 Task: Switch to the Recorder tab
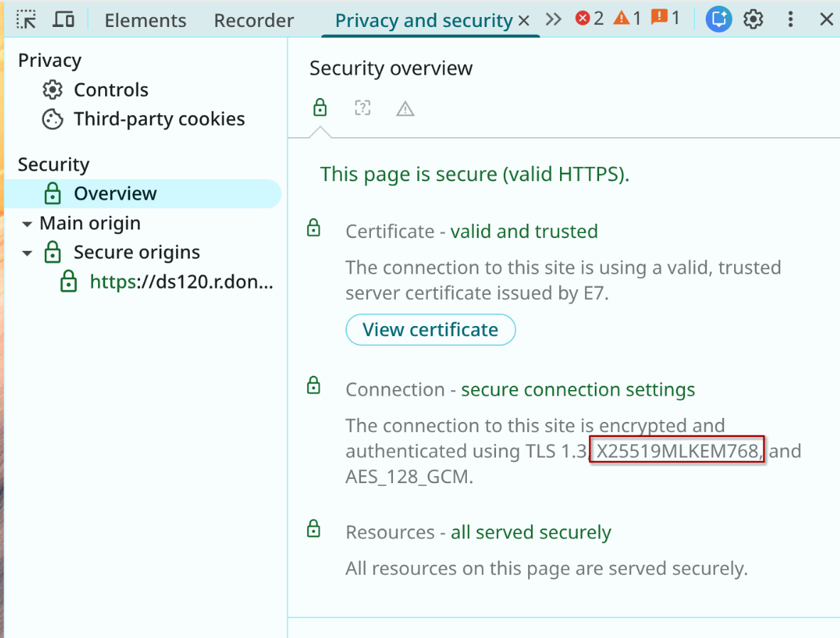click(x=254, y=21)
